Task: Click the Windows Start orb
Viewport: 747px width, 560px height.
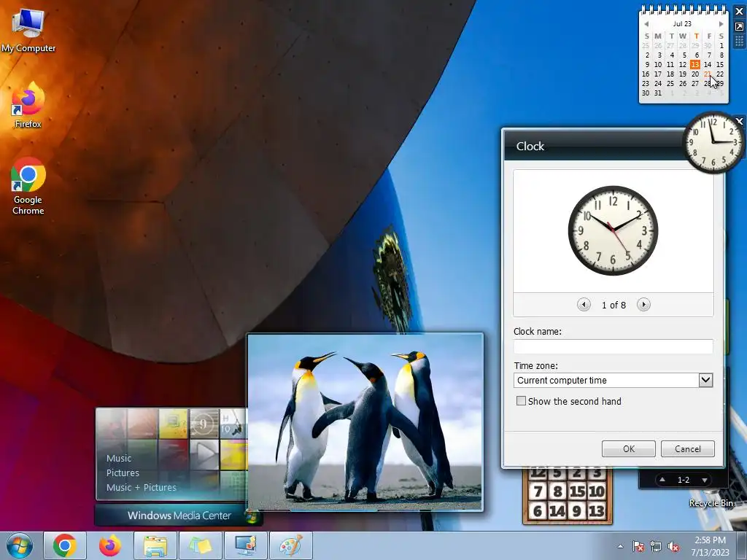Action: [x=19, y=545]
